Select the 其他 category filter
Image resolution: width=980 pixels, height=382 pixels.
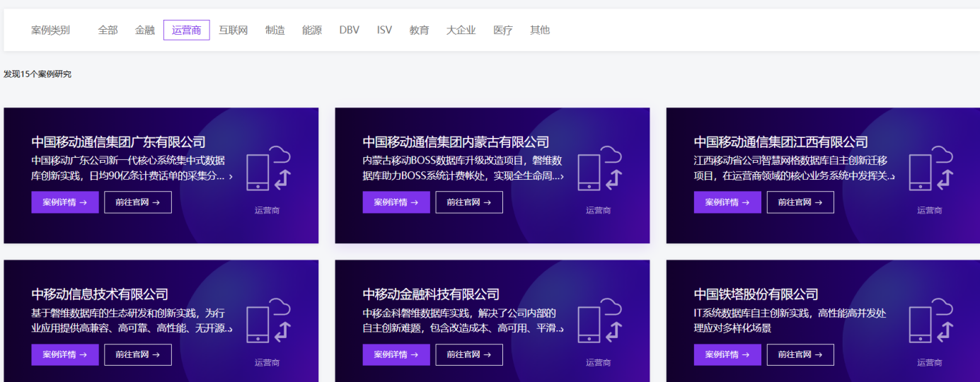540,30
